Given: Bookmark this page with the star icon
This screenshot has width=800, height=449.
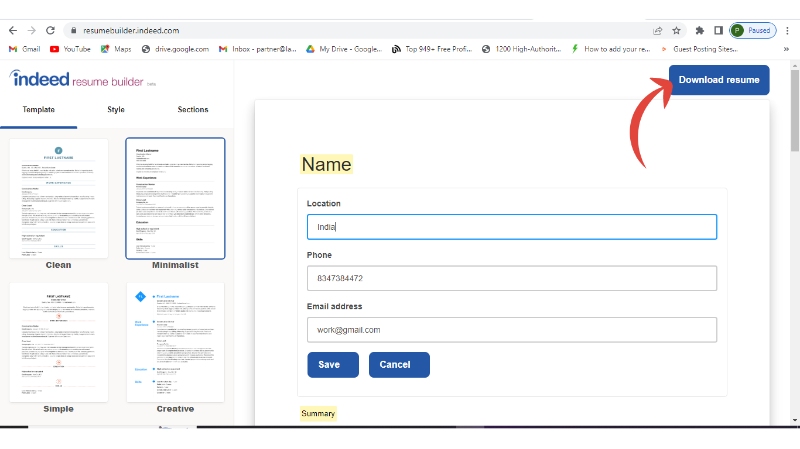Looking at the screenshot, I should click(677, 31).
